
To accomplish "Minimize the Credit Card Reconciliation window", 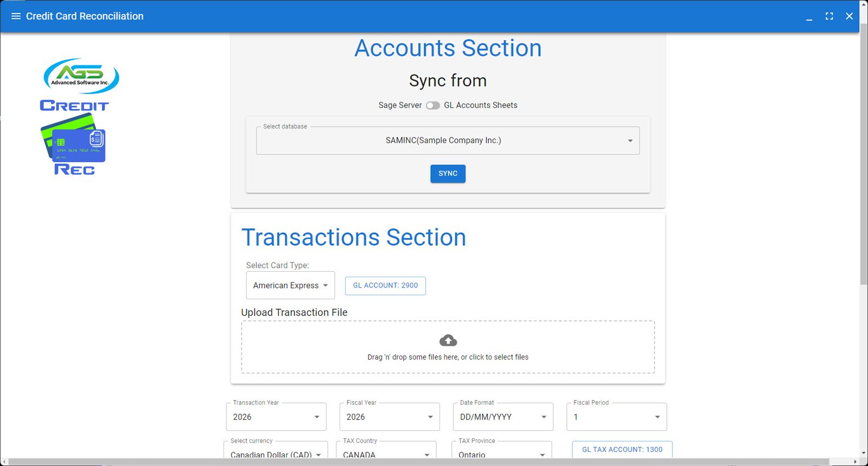I will click(x=809, y=16).
